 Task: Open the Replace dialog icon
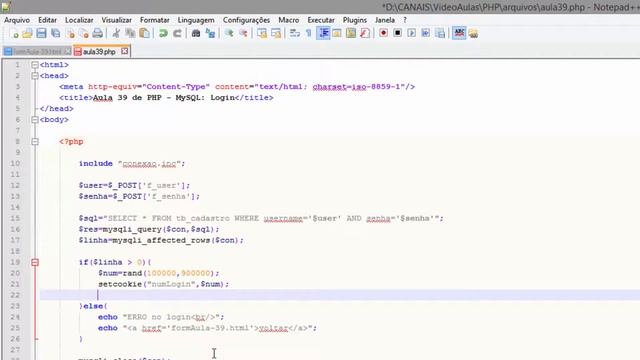click(x=210, y=33)
